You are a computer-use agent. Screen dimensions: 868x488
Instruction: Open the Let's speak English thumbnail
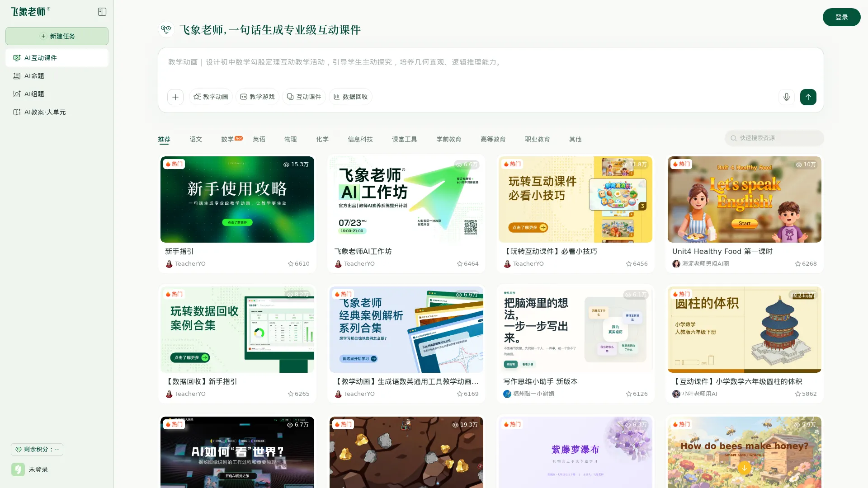[x=745, y=199]
